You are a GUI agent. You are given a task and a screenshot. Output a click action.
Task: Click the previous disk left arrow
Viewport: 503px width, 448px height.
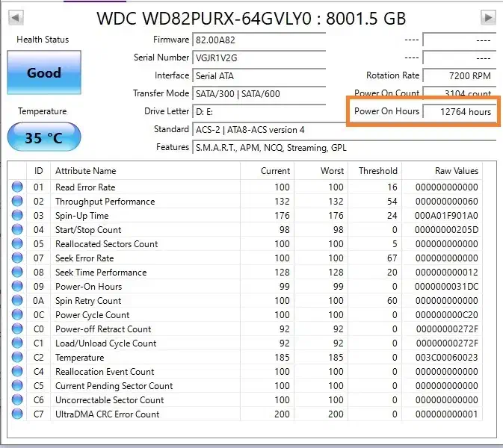pos(16,17)
